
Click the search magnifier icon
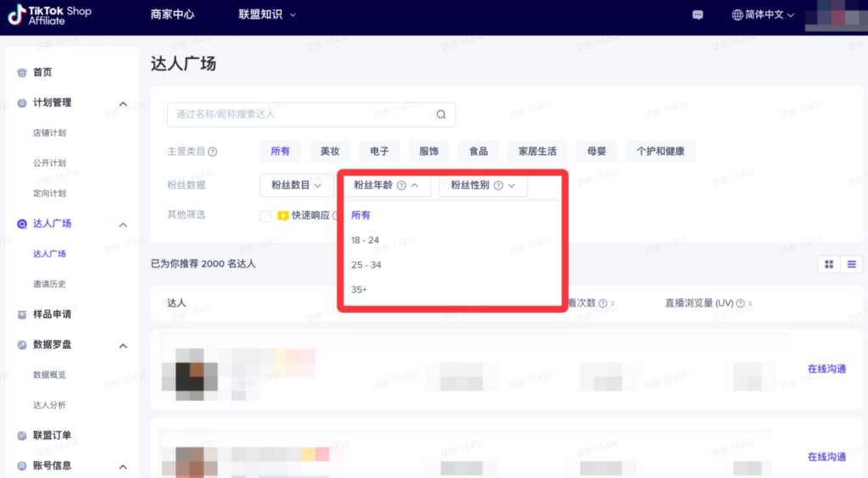pyautogui.click(x=441, y=114)
